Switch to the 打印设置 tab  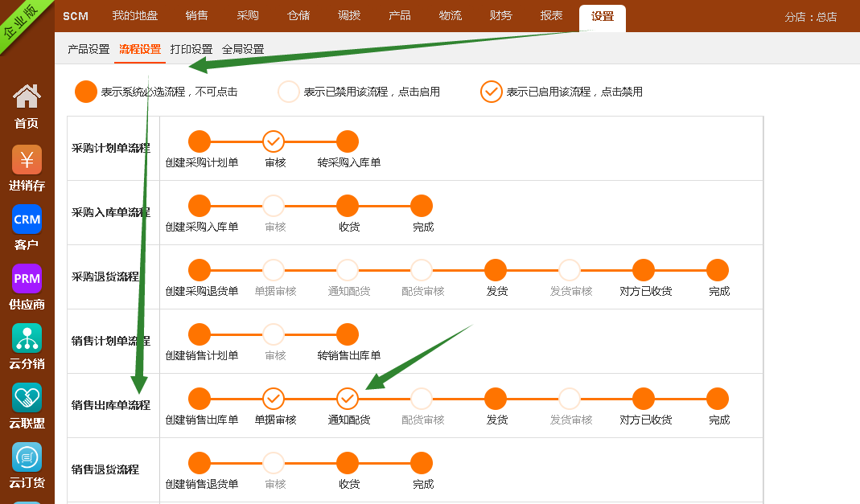(x=191, y=49)
